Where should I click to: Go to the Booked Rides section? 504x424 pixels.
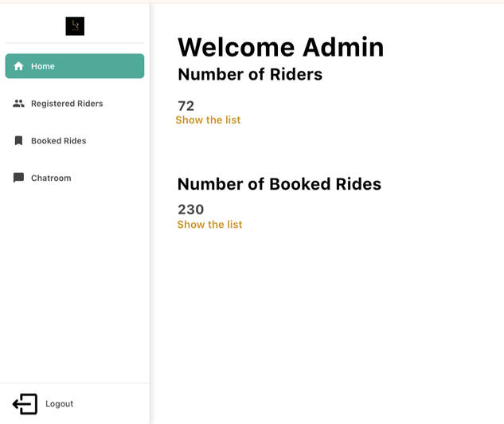tap(58, 141)
